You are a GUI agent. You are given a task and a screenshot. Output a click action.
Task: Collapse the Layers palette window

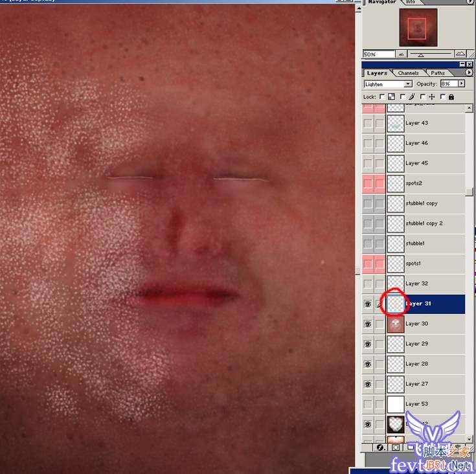(462, 64)
